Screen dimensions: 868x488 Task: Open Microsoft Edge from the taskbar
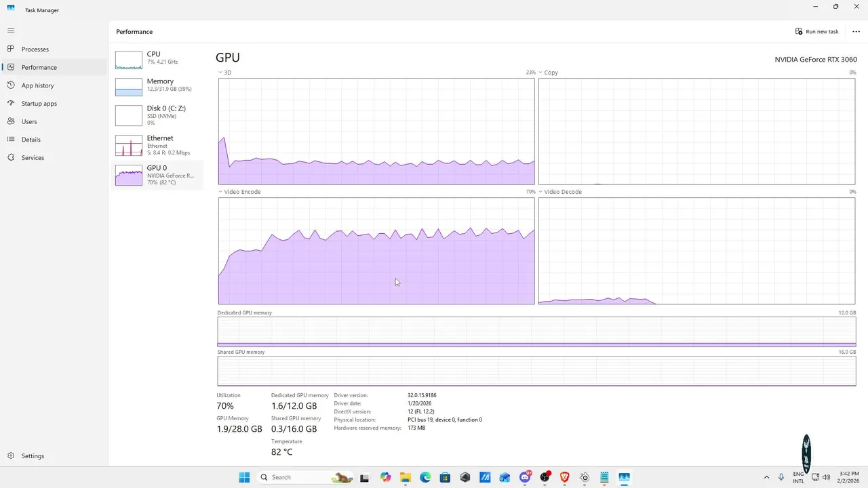pos(425,477)
